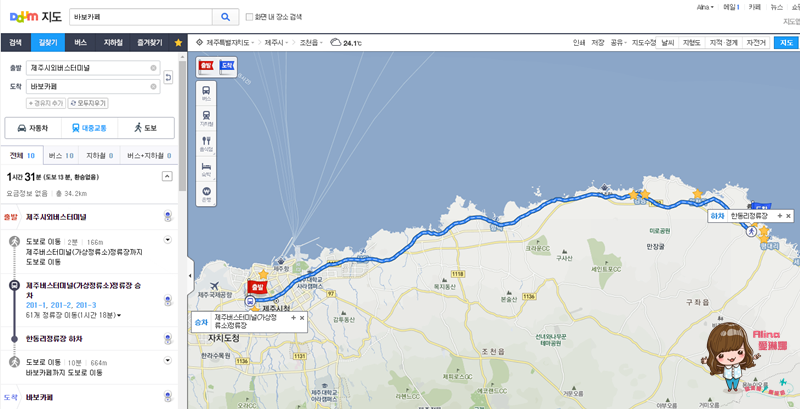This screenshot has height=409, width=800.
Task: Click the walking marker near 한동리정류장
Action: tap(751, 232)
